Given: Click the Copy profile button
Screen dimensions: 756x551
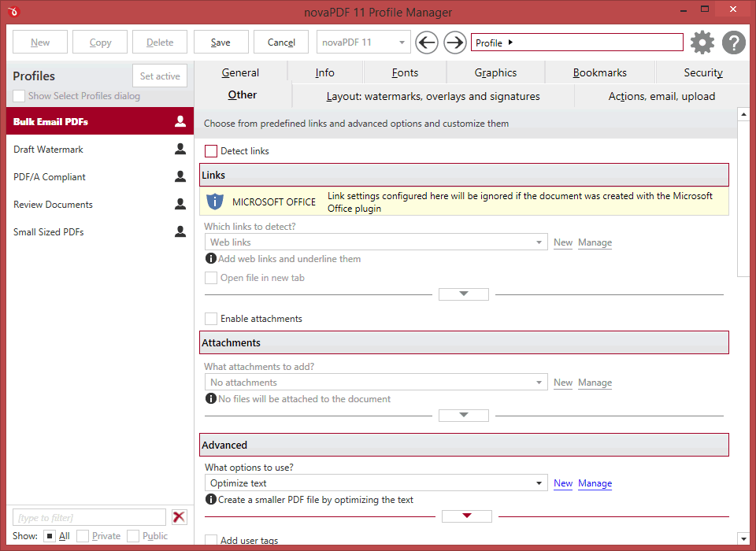Looking at the screenshot, I should pyautogui.click(x=100, y=43).
